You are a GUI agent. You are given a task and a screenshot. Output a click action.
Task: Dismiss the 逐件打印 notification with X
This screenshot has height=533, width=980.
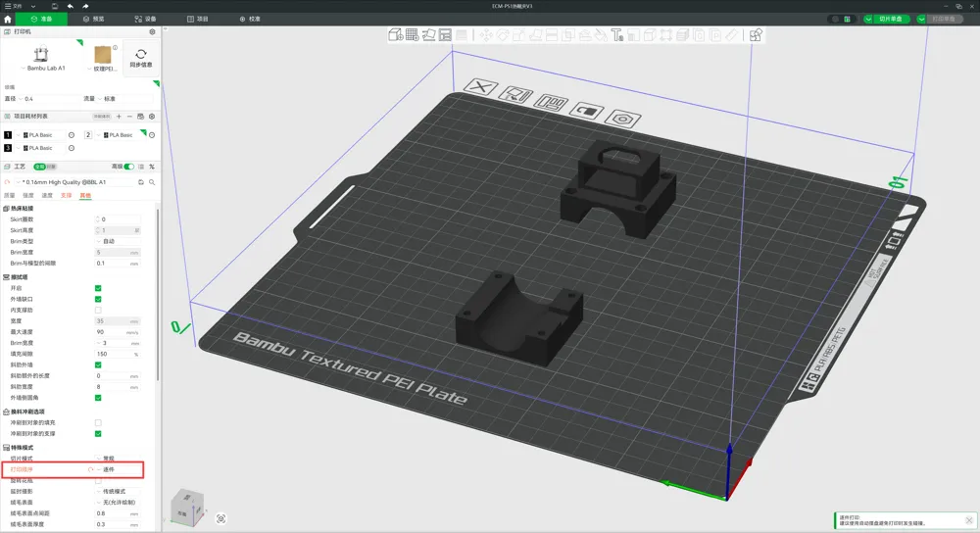click(x=969, y=520)
